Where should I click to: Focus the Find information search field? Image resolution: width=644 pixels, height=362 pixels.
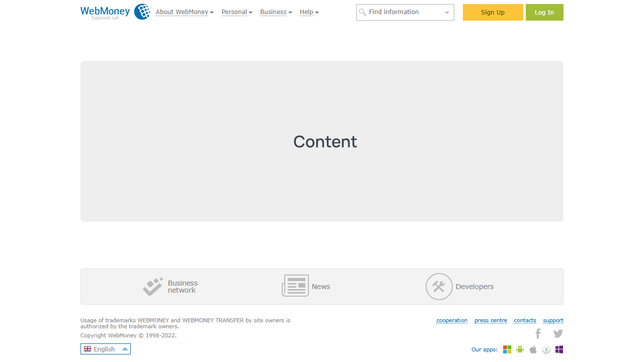pyautogui.click(x=405, y=12)
